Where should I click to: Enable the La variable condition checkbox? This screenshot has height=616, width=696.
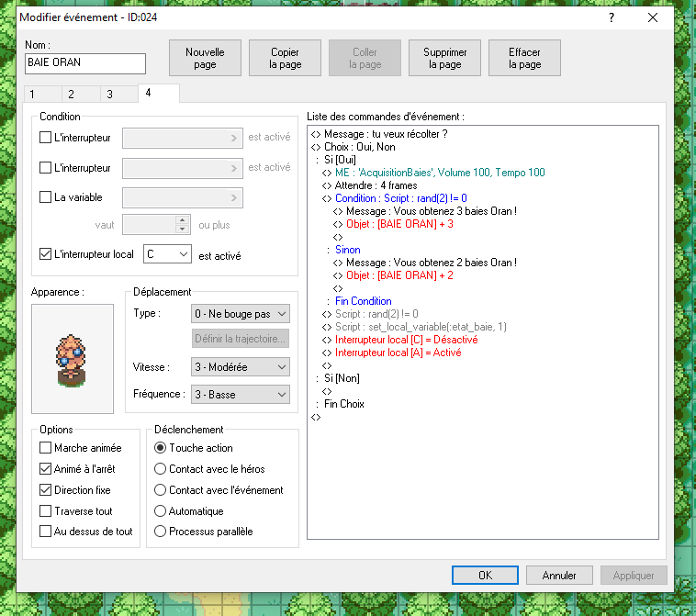pyautogui.click(x=45, y=197)
